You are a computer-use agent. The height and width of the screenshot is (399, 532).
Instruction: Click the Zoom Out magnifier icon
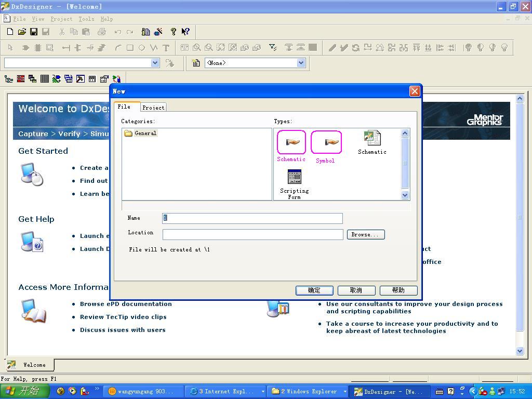(x=209, y=48)
